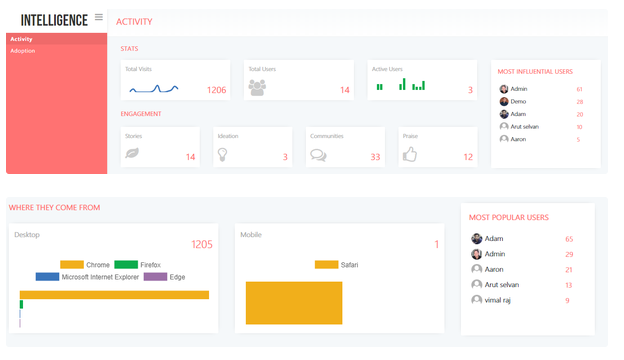Click the Stories leaf icon
The image size is (624, 360).
132,153
